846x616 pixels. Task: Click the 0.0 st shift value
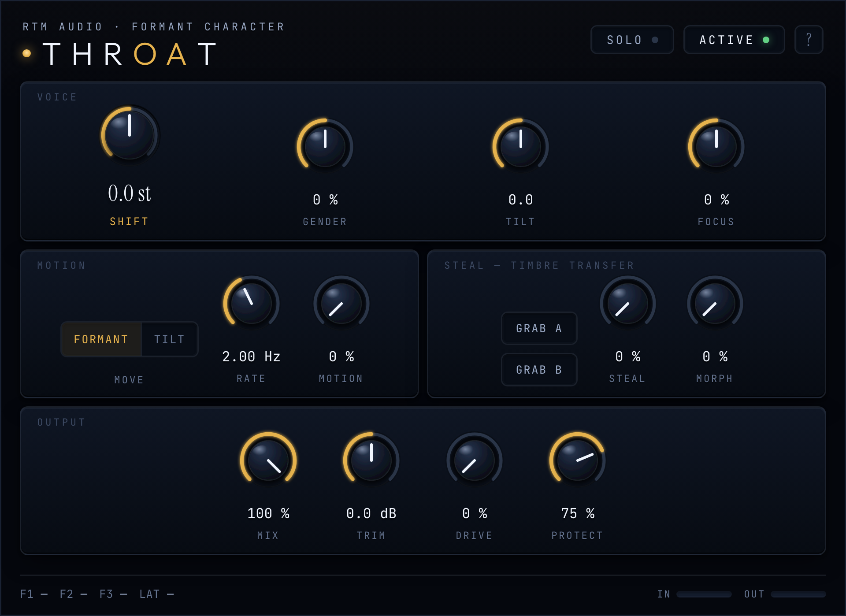(x=130, y=193)
